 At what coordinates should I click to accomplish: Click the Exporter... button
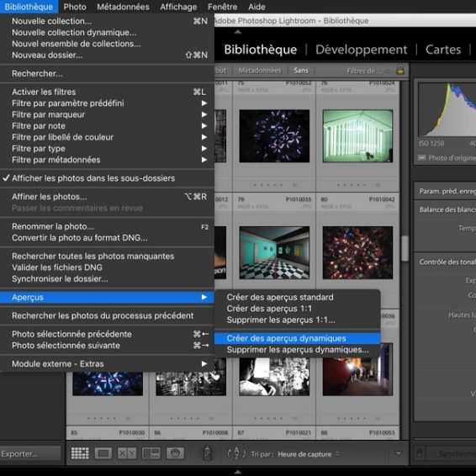[30, 454]
